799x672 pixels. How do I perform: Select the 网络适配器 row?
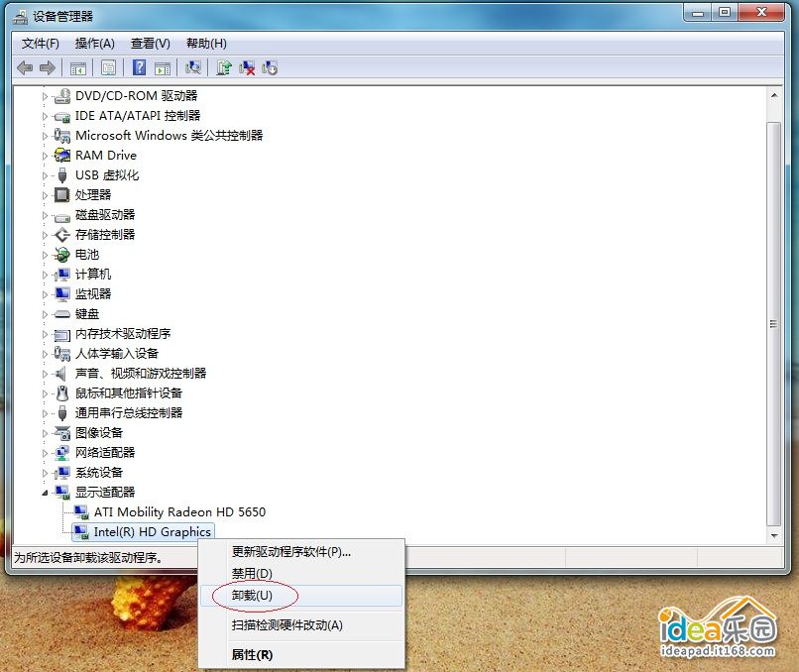105,453
